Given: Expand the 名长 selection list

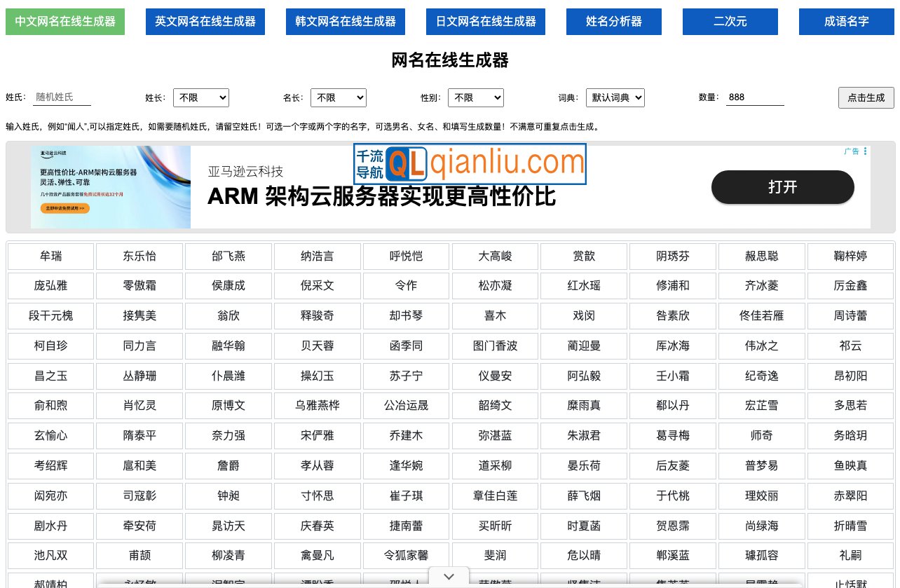Looking at the screenshot, I should (339, 97).
